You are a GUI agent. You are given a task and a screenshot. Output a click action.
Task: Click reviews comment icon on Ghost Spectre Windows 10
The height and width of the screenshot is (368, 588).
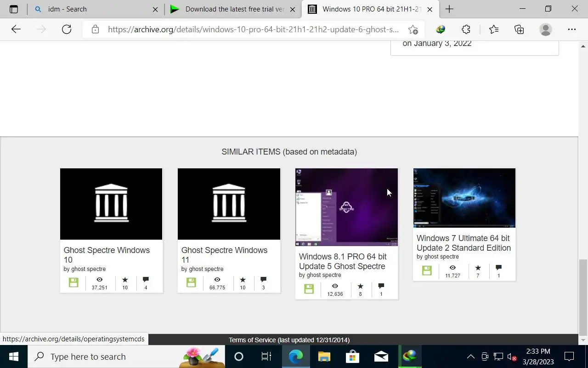point(146,280)
